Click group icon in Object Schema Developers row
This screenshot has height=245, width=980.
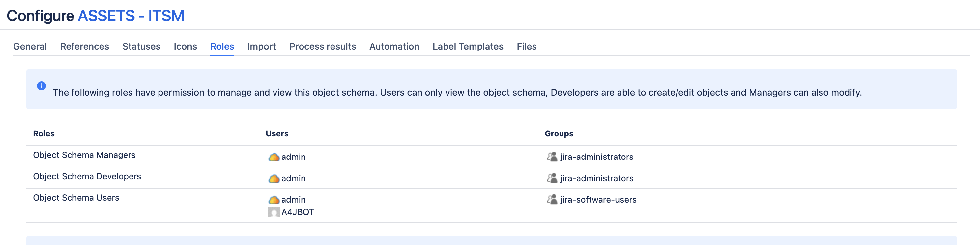pos(552,178)
